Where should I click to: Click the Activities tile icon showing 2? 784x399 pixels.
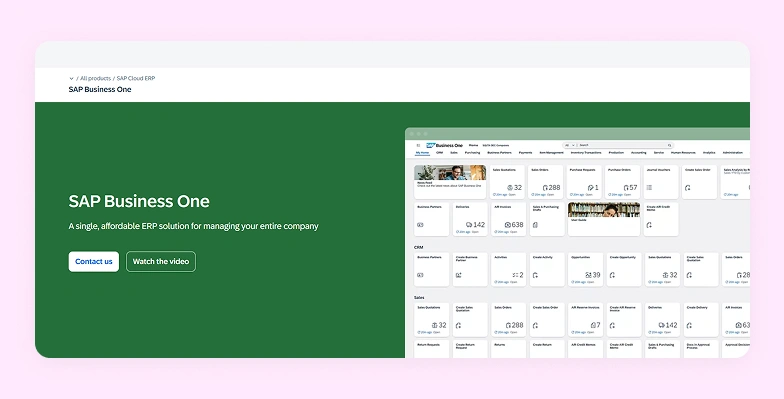pos(515,275)
